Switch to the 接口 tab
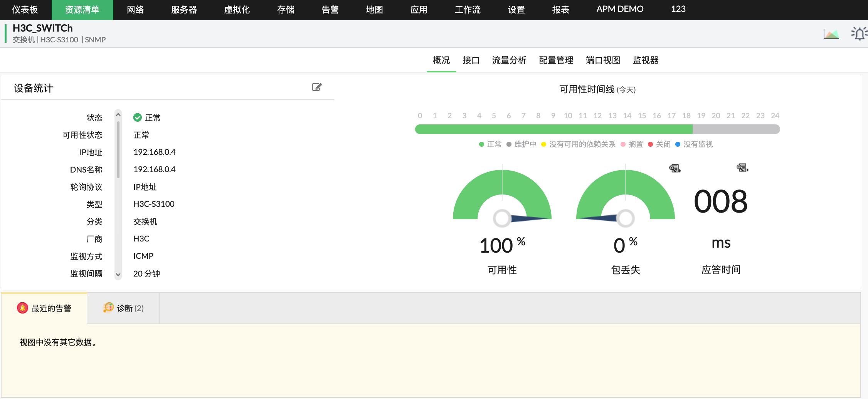The image size is (868, 399). coord(470,60)
